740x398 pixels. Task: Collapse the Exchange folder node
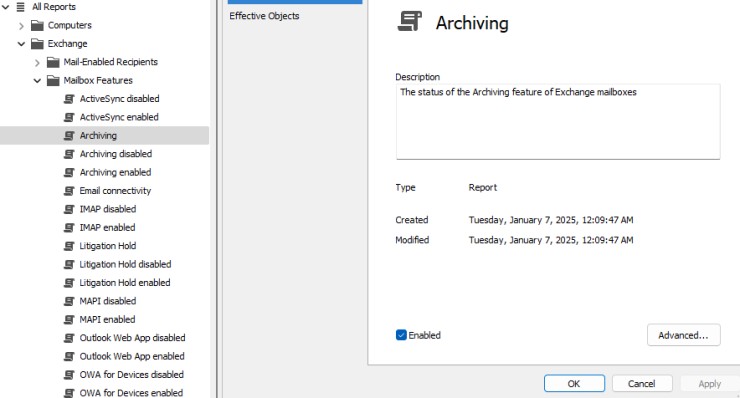21,44
